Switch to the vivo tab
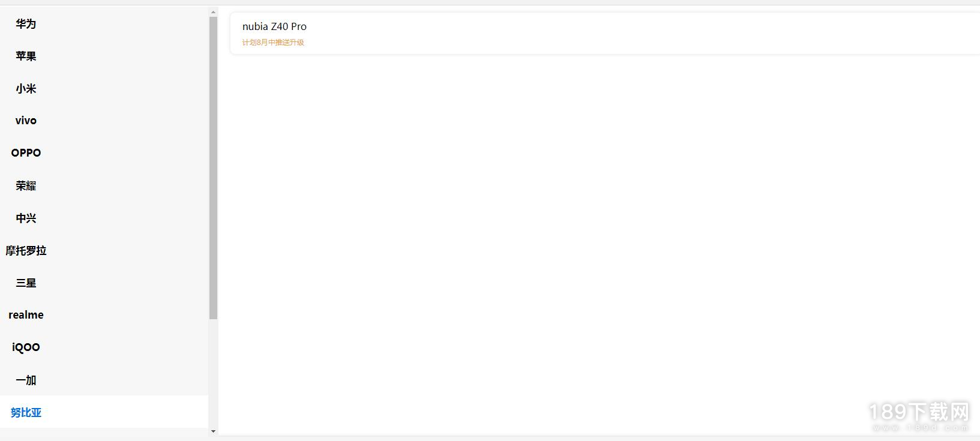The width and height of the screenshot is (980, 441). [x=26, y=121]
